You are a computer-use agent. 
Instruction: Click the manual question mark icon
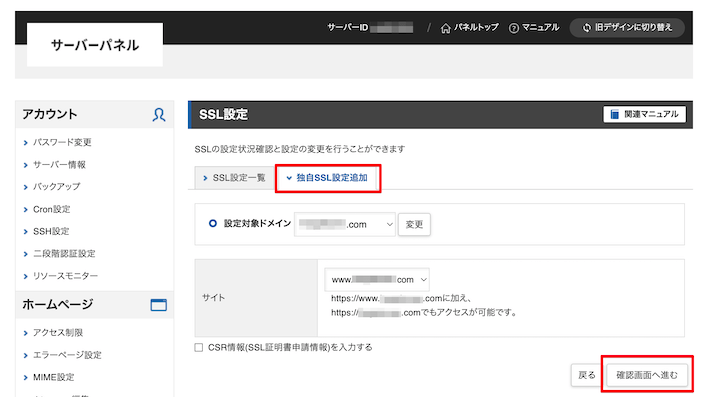point(513,29)
